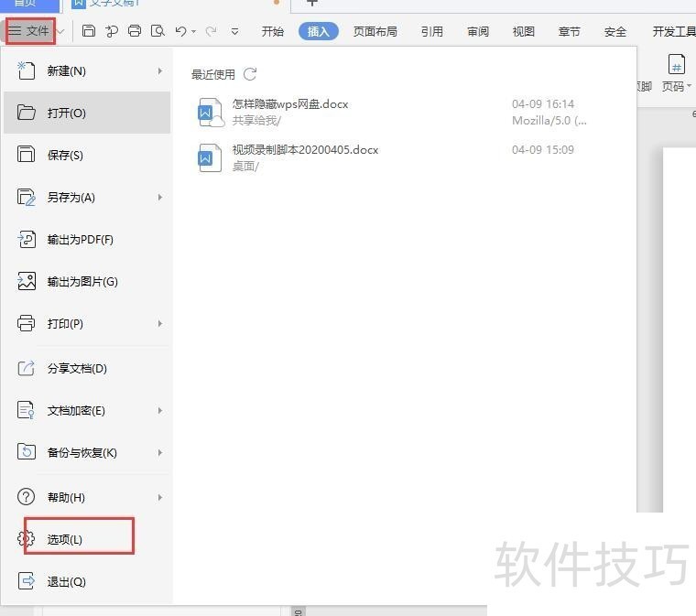The width and height of the screenshot is (696, 616).
Task: Choose 输出为图片(G) menu entry
Action: 87,282
